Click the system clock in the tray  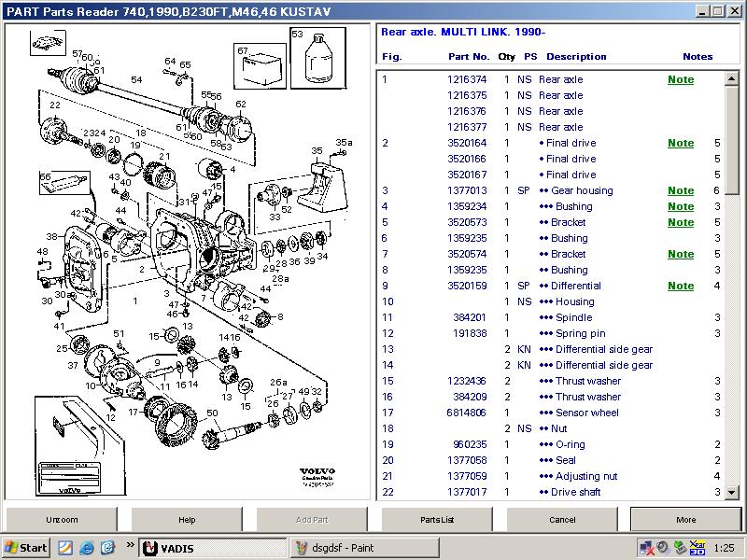[x=723, y=548]
